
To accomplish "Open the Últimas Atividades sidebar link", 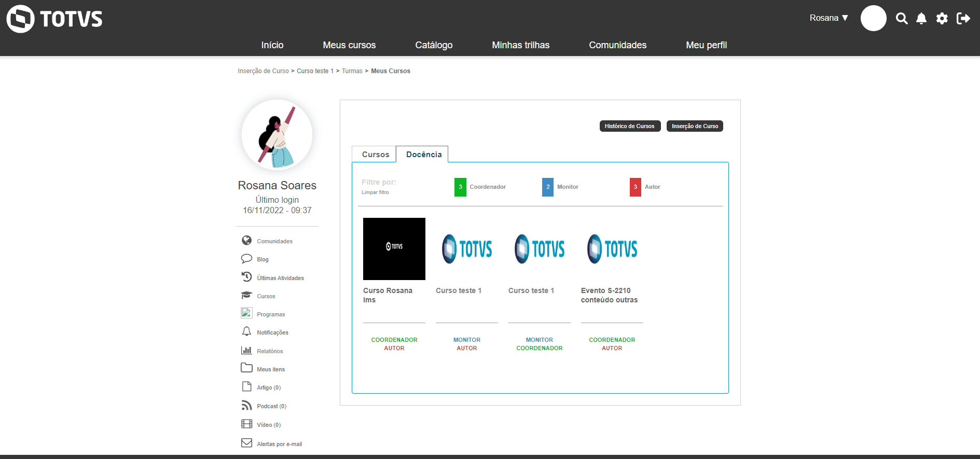I will coord(280,278).
